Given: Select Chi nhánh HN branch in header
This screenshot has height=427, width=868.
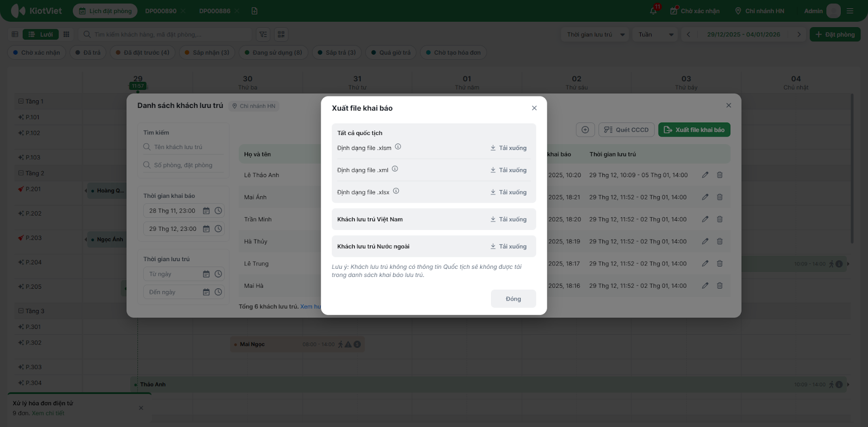Looking at the screenshot, I should (x=759, y=11).
